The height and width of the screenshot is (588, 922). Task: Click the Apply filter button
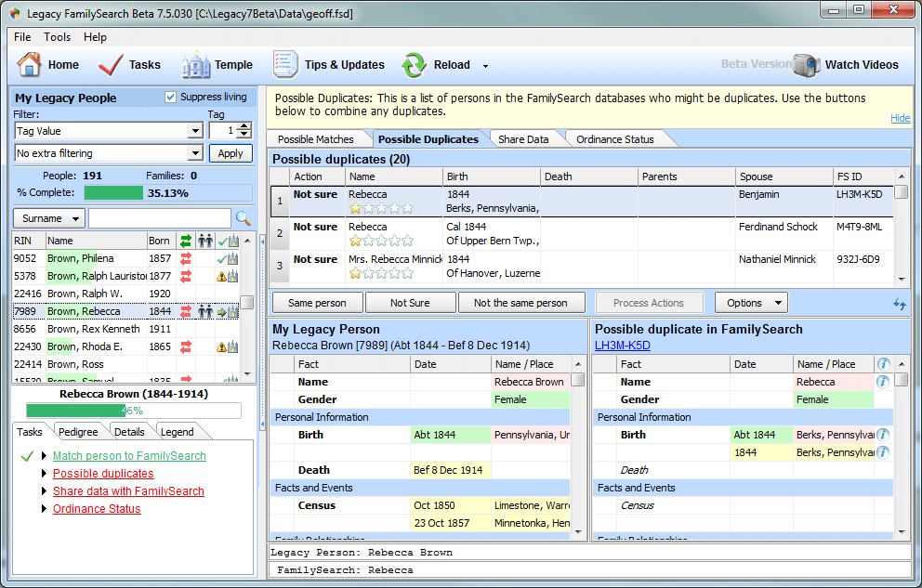tap(230, 153)
